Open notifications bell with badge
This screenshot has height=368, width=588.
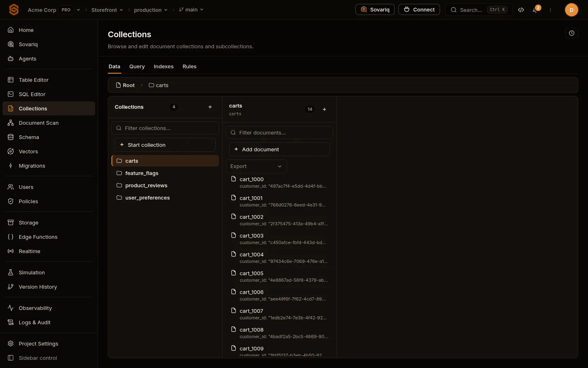point(535,10)
